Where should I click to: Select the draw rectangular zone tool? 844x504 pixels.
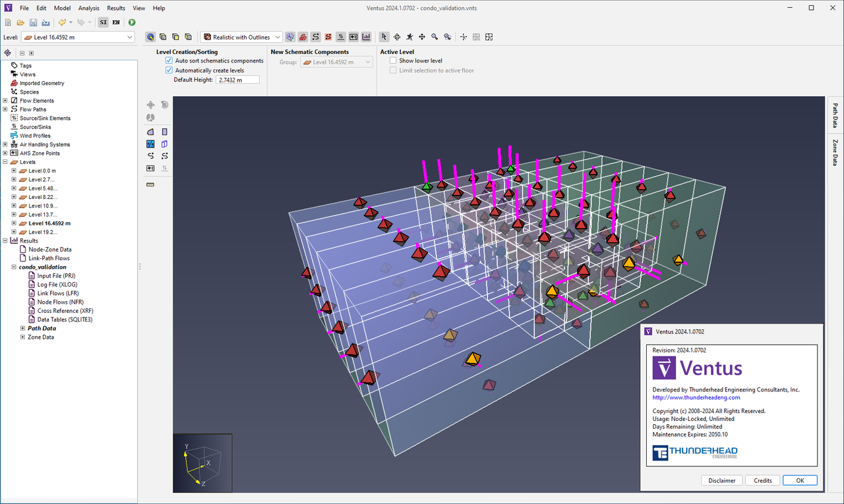coord(164,132)
